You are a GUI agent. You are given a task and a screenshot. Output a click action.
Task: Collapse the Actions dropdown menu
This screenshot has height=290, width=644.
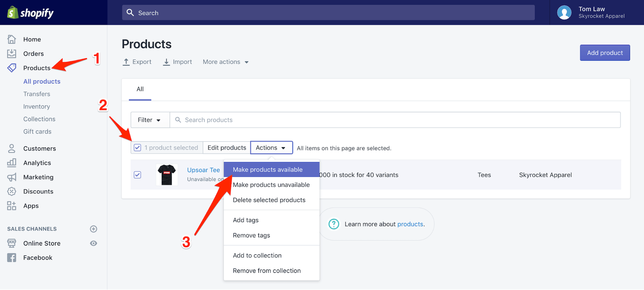click(271, 148)
